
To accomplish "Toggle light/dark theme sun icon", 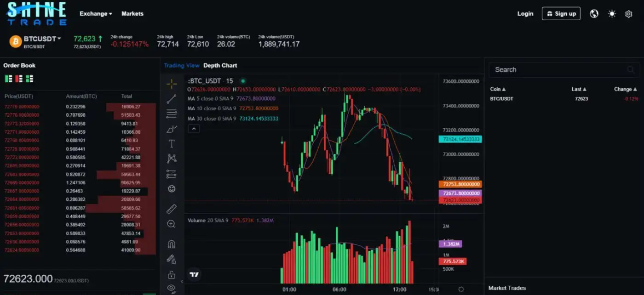I will (x=612, y=14).
